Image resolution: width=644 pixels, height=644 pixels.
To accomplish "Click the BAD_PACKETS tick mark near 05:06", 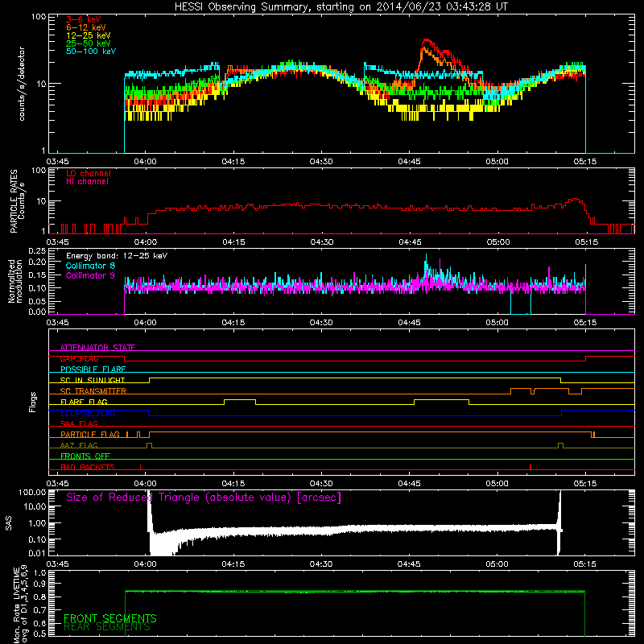I will [x=530, y=467].
